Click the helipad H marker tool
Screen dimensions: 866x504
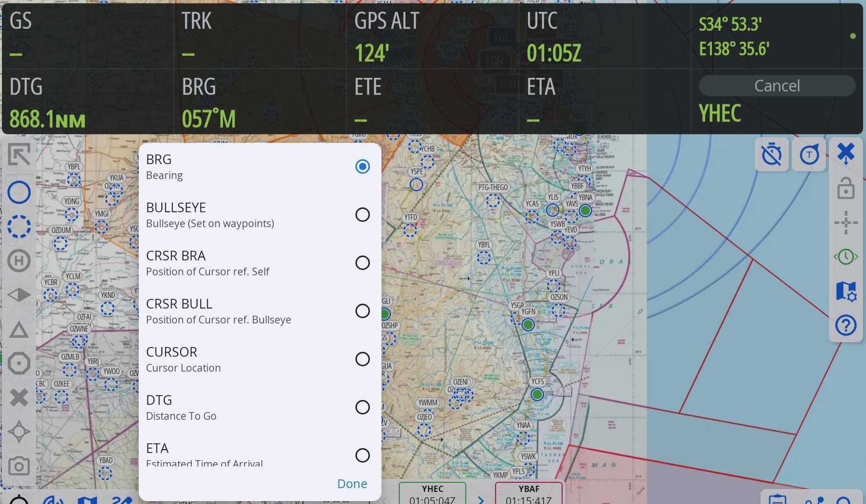19,261
